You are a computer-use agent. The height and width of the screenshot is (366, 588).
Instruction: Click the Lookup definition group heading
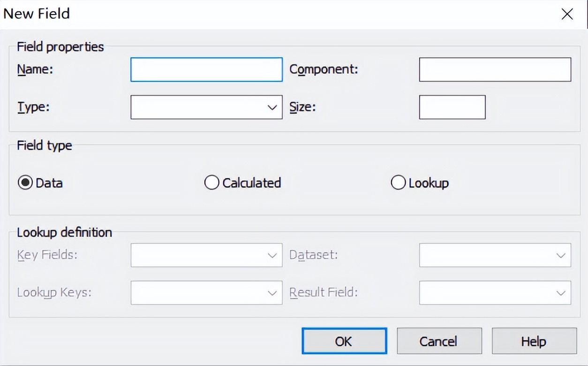click(64, 232)
